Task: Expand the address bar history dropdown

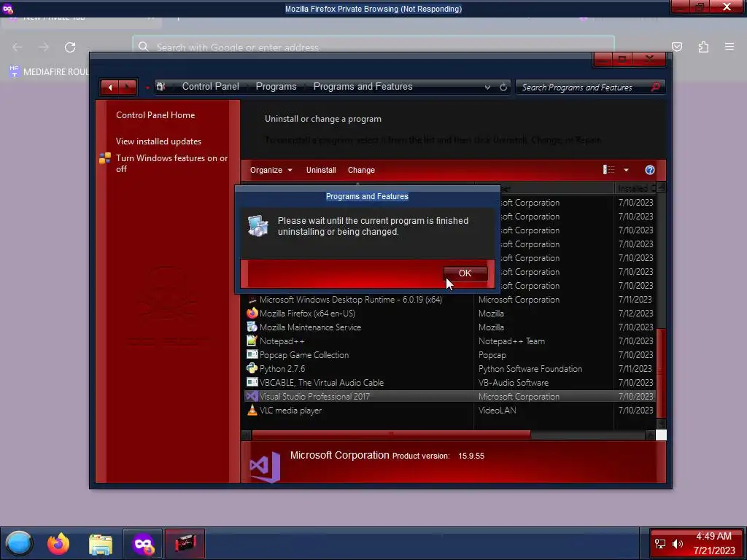Action: (x=487, y=87)
